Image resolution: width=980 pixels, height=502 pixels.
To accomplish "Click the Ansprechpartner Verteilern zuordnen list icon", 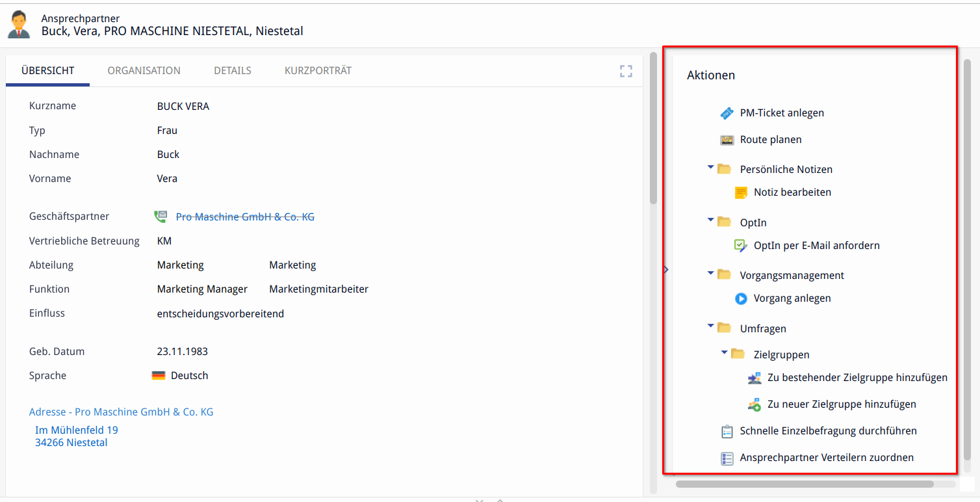I will pos(727,458).
